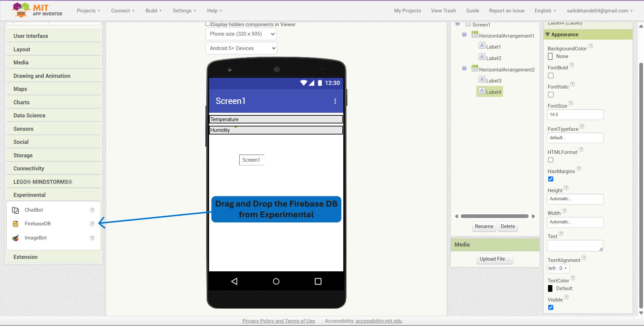Click the Screen1 form icon in tree
The width and height of the screenshot is (644, 326).
pos(468,24)
